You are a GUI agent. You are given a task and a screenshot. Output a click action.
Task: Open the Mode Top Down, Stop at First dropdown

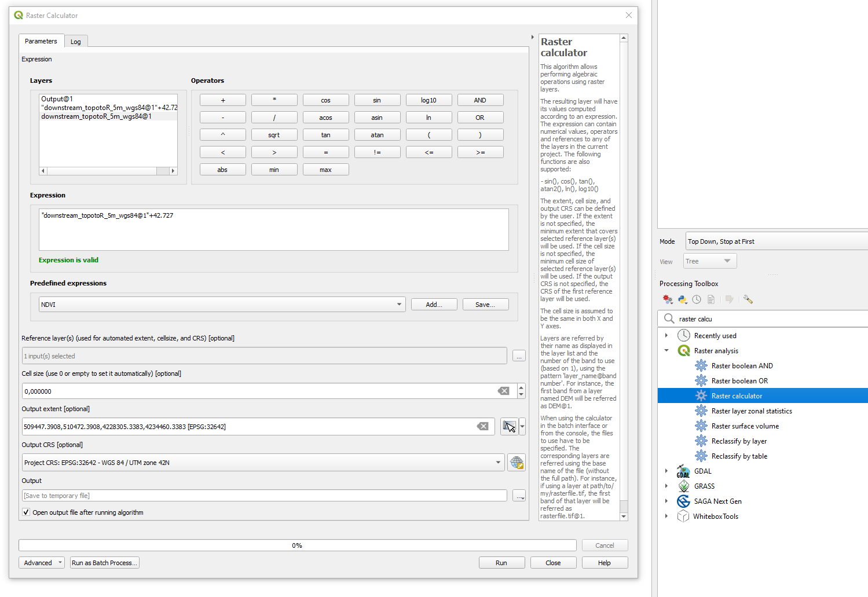[x=777, y=241]
